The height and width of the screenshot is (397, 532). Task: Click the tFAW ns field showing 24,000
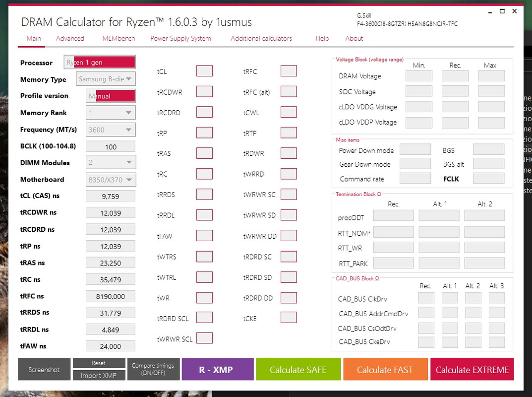[111, 346]
